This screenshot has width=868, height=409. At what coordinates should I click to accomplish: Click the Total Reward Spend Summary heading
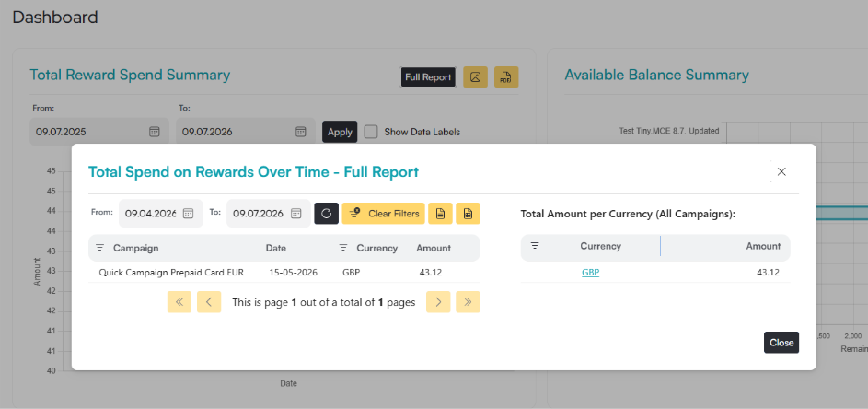click(130, 75)
